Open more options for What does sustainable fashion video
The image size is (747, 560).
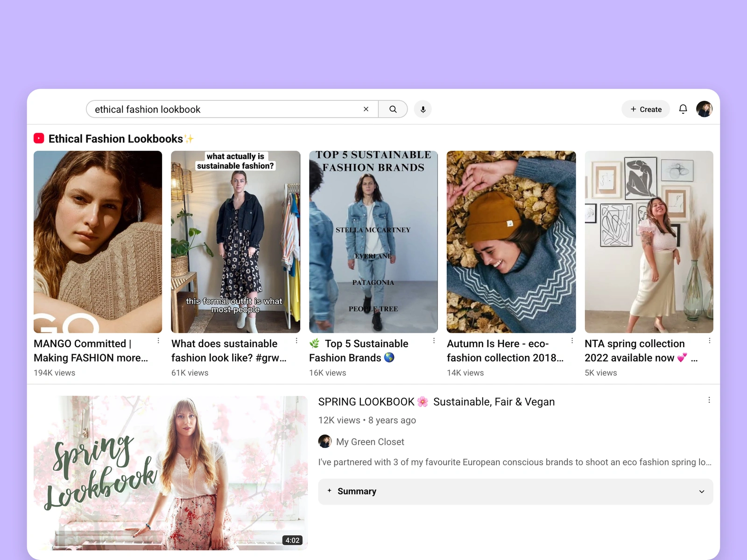[296, 341]
